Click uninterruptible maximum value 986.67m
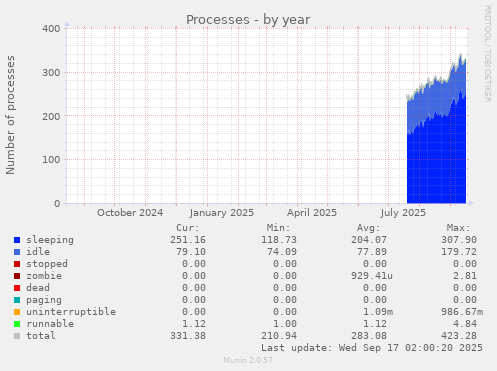This screenshot has height=371, width=497. pos(462,312)
